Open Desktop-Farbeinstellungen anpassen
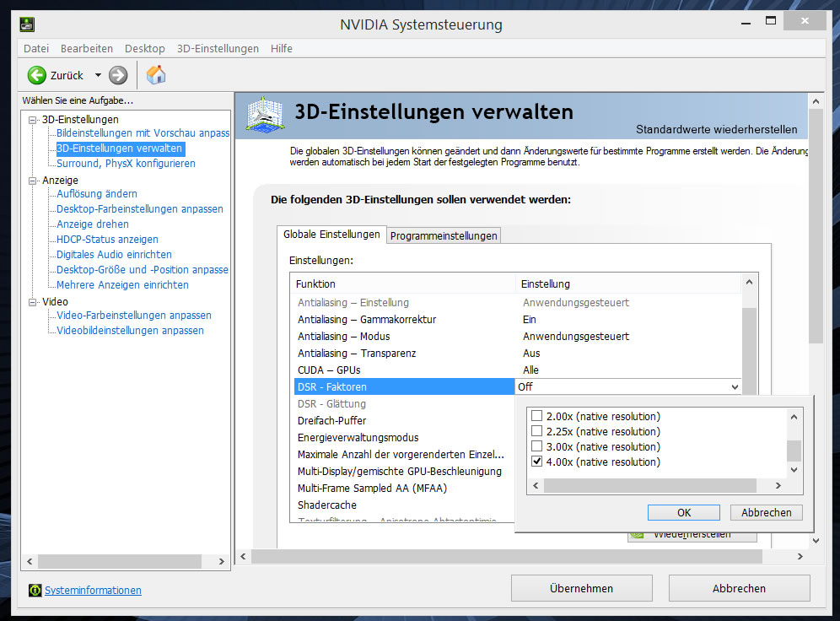840x621 pixels. [x=140, y=209]
